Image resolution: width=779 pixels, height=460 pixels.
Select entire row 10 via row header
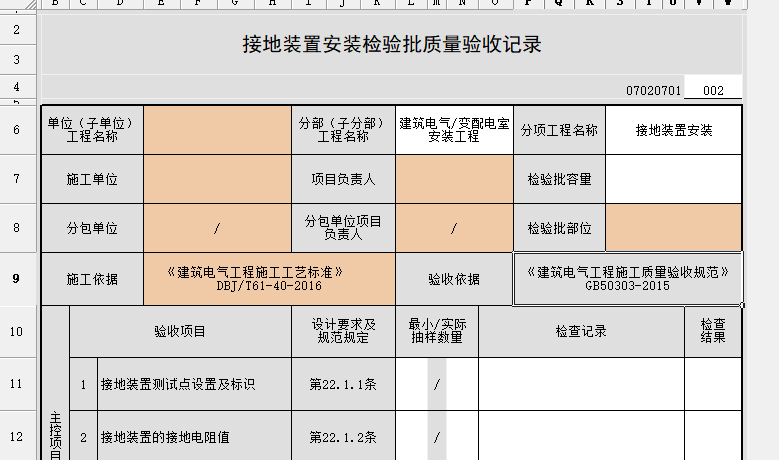point(17,331)
